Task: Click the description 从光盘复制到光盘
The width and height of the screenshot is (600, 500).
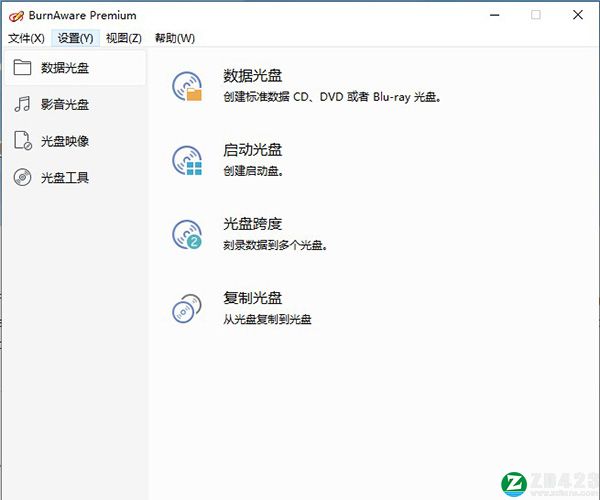Action: point(267,319)
